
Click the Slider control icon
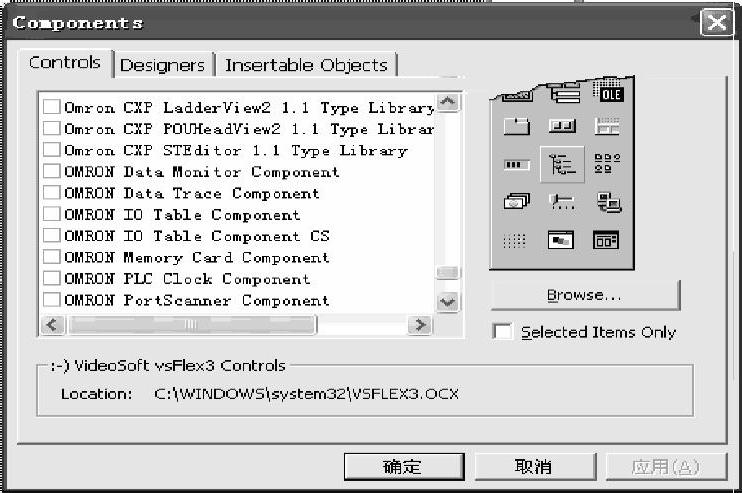(x=562, y=202)
